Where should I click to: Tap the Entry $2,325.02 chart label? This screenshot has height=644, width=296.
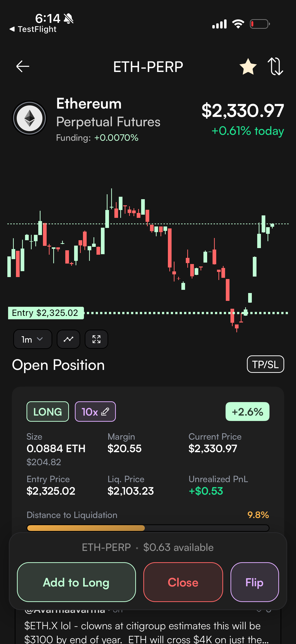click(46, 313)
